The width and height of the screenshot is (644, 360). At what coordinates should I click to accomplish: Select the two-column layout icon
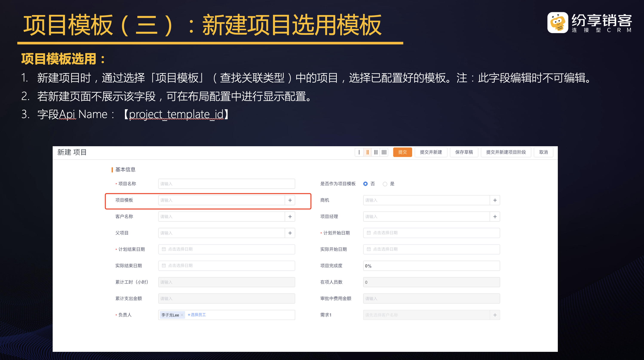(368, 152)
